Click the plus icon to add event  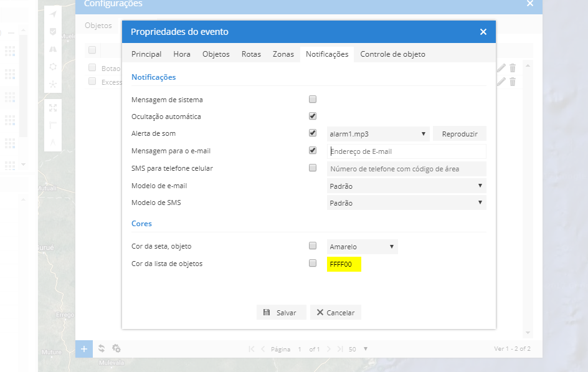84,348
